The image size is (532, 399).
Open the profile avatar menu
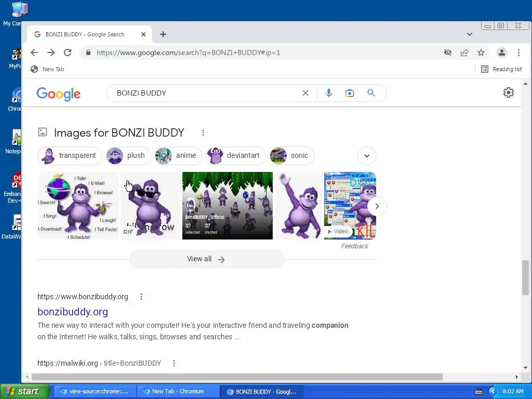(x=502, y=52)
